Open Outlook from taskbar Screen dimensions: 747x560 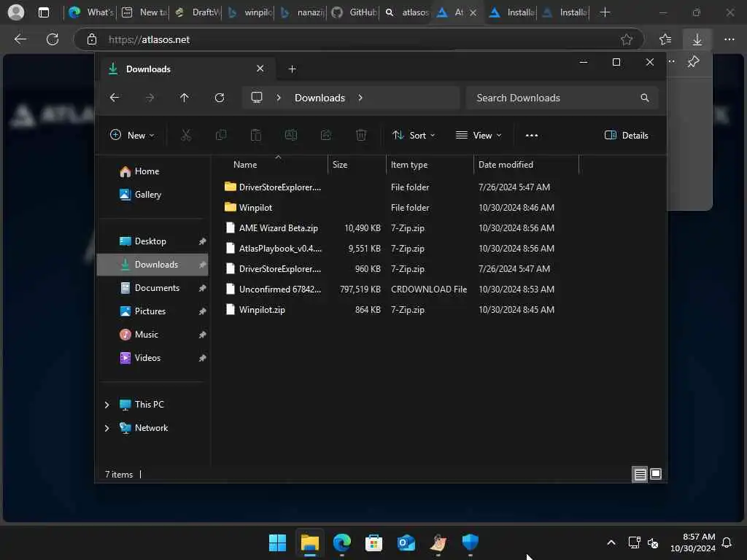pos(406,542)
